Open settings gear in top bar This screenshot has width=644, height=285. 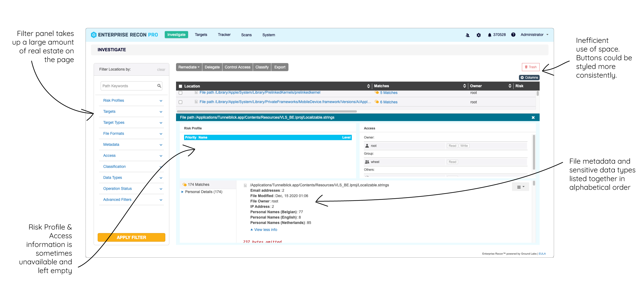[478, 35]
